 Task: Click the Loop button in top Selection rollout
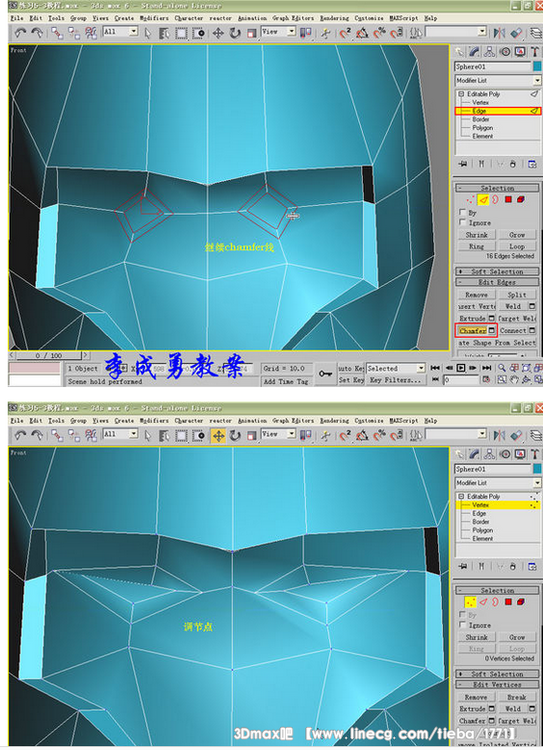[x=517, y=246]
